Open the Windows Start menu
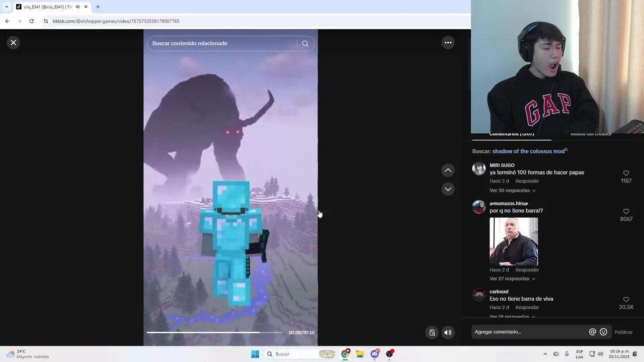644x362 pixels. [255, 354]
